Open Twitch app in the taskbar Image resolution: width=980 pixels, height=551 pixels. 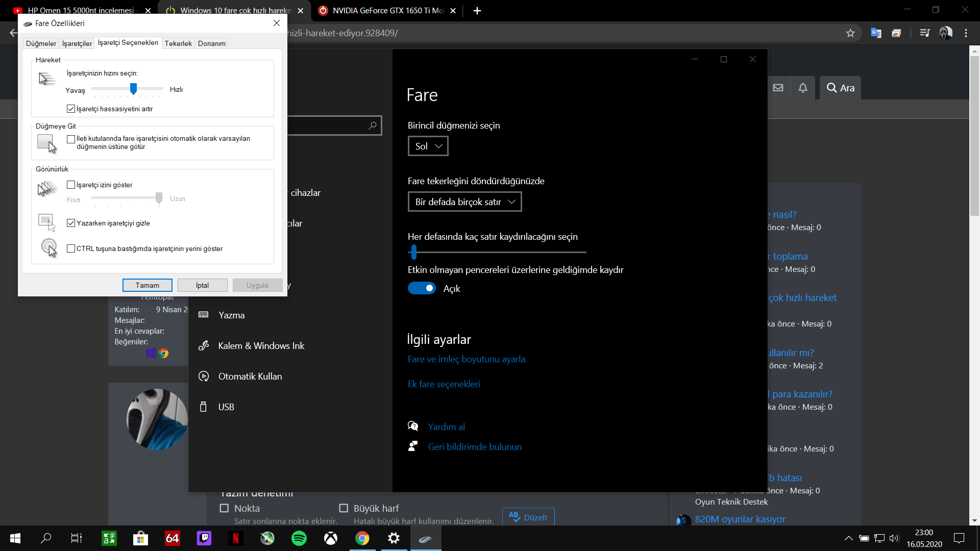tap(204, 538)
